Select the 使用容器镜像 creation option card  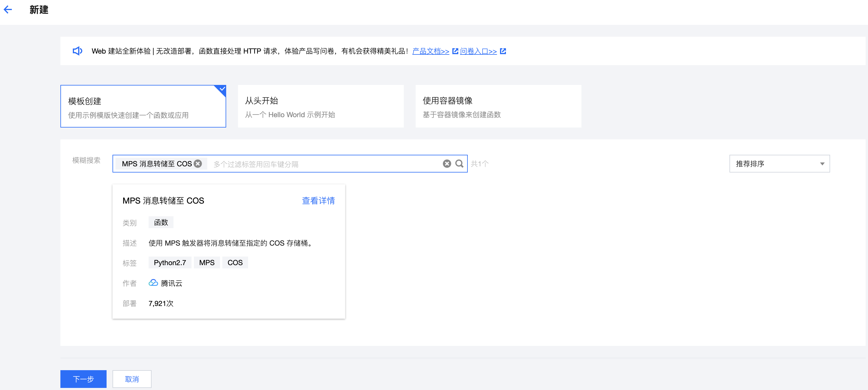click(x=498, y=106)
